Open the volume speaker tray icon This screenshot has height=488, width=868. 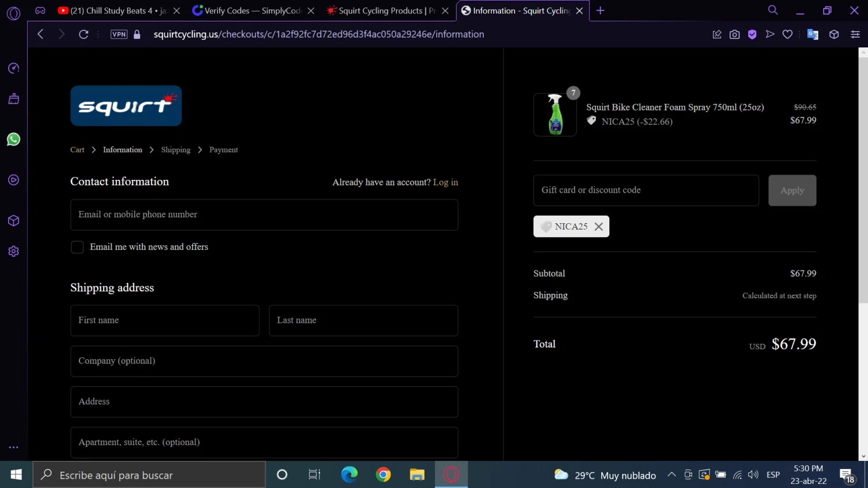point(753,475)
